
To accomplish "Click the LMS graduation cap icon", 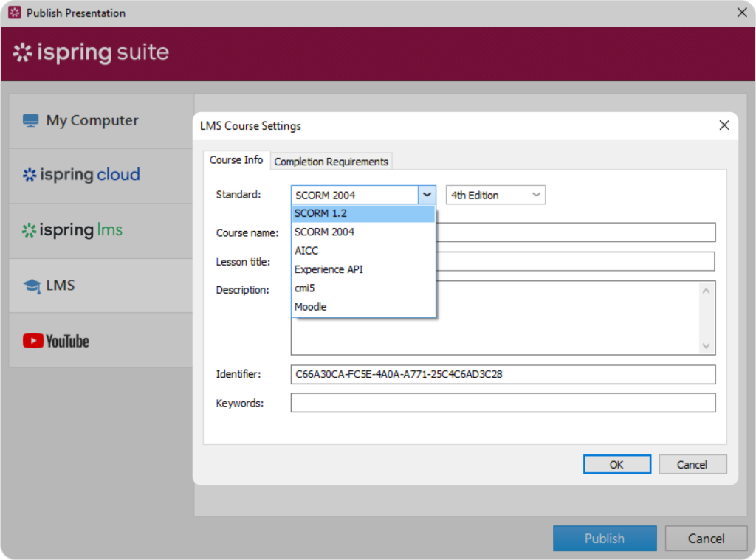I will [32, 286].
